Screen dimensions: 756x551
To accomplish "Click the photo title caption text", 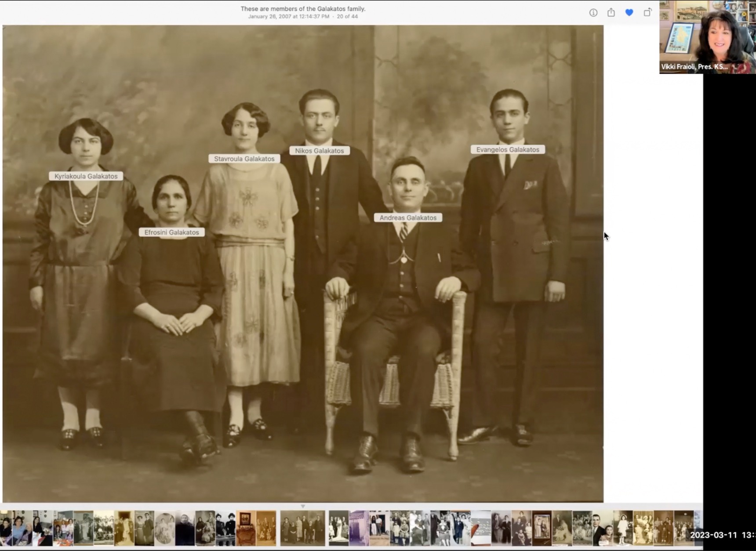I will (303, 8).
